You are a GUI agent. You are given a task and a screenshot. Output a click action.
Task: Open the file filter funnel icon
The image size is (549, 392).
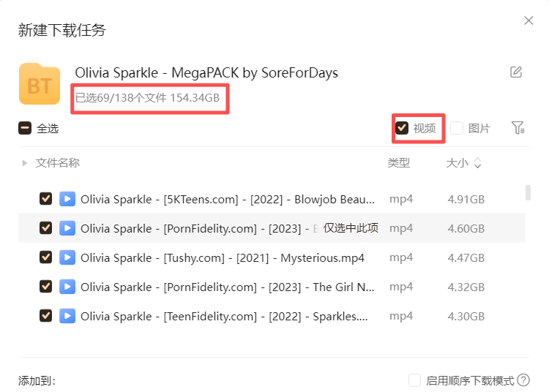[x=518, y=128]
